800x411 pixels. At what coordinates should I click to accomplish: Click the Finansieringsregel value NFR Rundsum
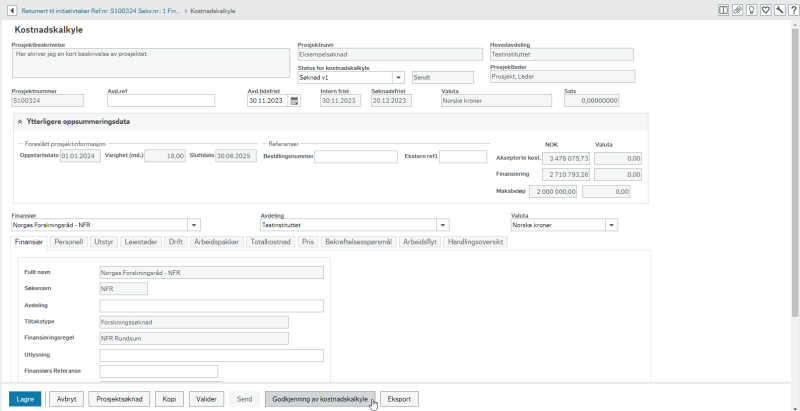tap(194, 339)
